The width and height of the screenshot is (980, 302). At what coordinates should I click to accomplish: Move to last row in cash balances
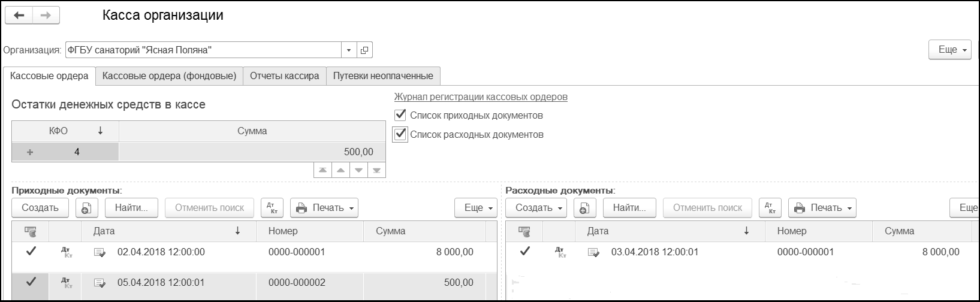tap(376, 170)
